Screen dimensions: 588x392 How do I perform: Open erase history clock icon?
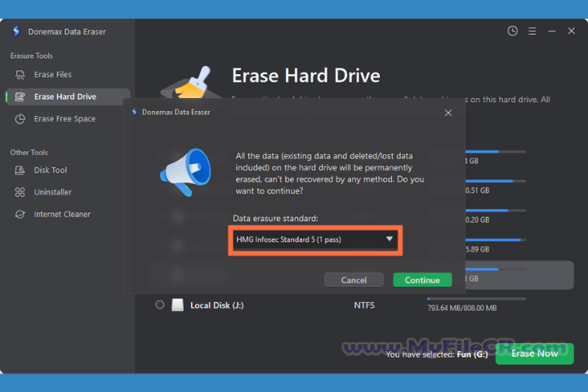click(x=512, y=31)
